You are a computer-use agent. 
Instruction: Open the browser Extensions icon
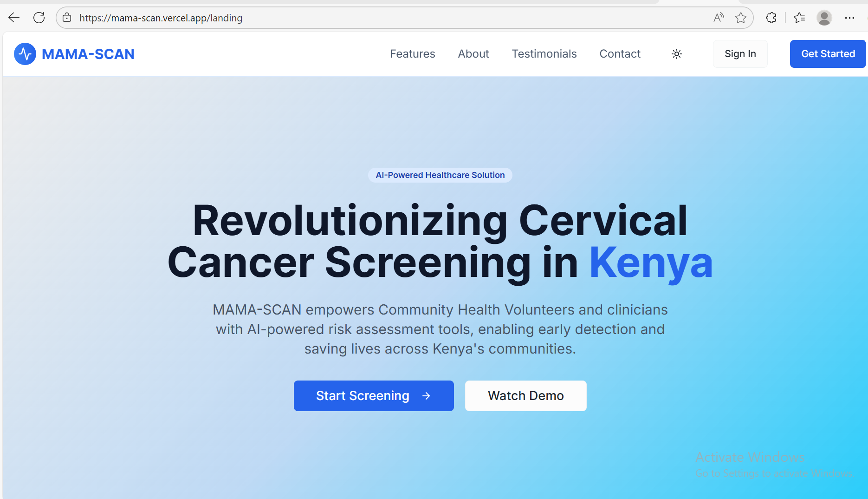tap(771, 18)
